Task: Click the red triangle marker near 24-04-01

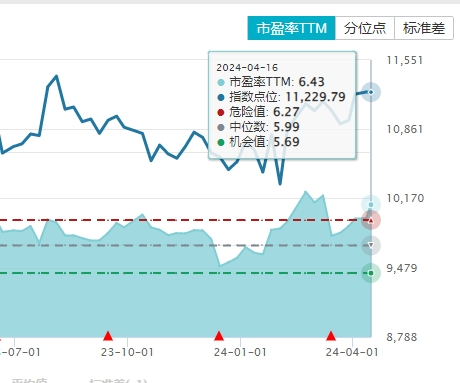Action: [x=331, y=336]
